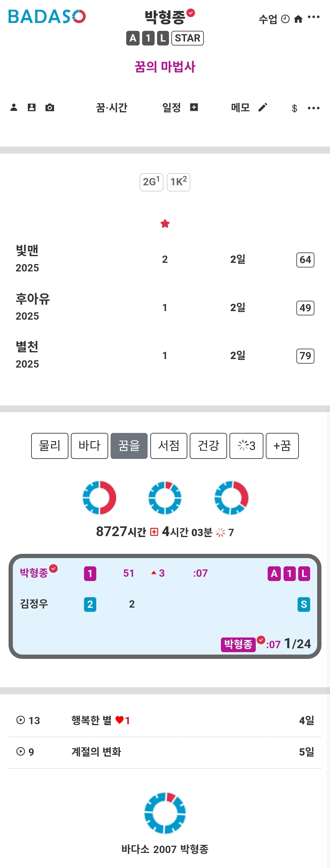This screenshot has height=868, width=330.
Task: Edit memo with the pencil icon
Action: click(262, 107)
